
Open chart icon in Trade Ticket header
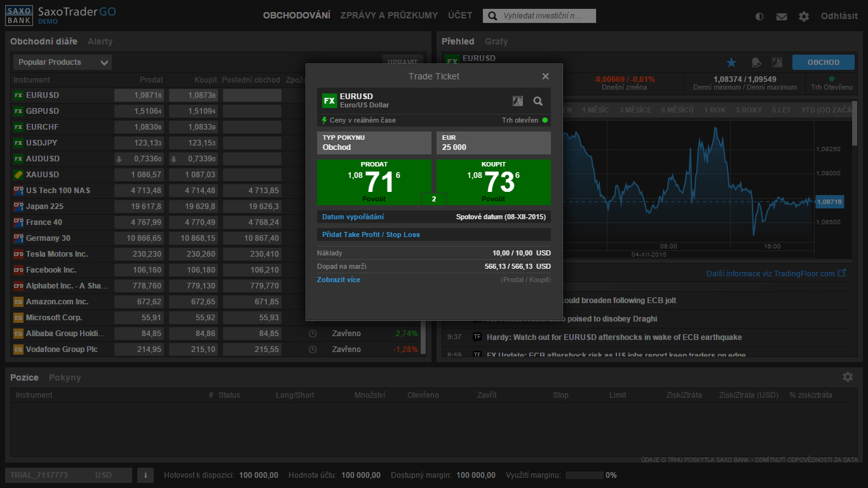point(518,100)
